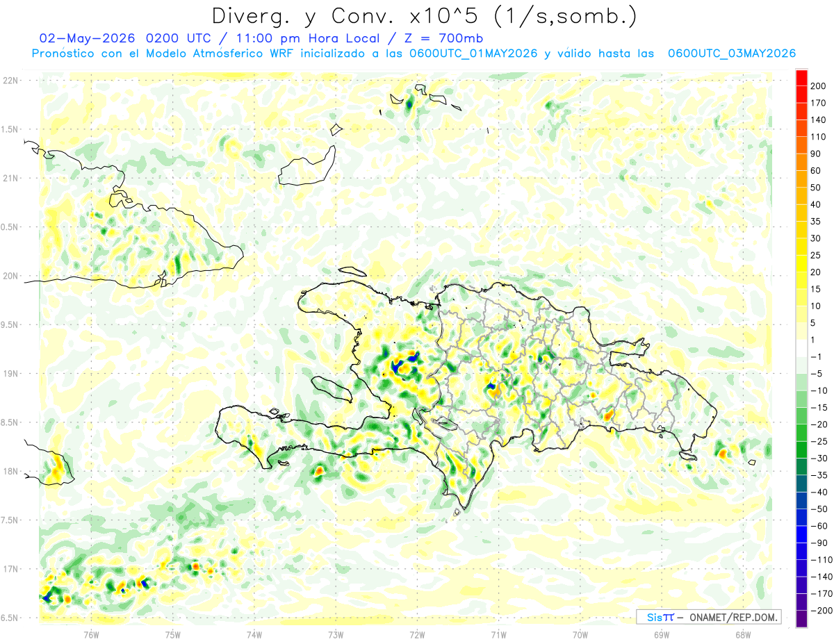Click the 0600UTC_03MAY2026 valid time text

(731, 53)
